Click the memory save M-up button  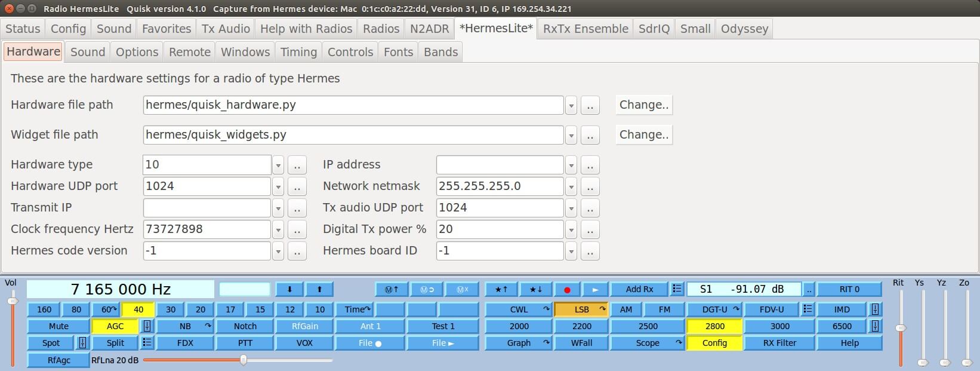click(x=392, y=290)
